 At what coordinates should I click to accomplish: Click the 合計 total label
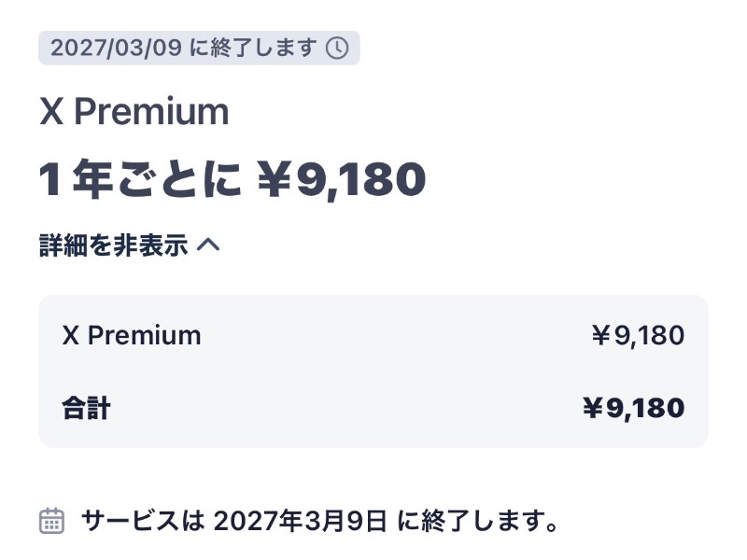[x=86, y=408]
